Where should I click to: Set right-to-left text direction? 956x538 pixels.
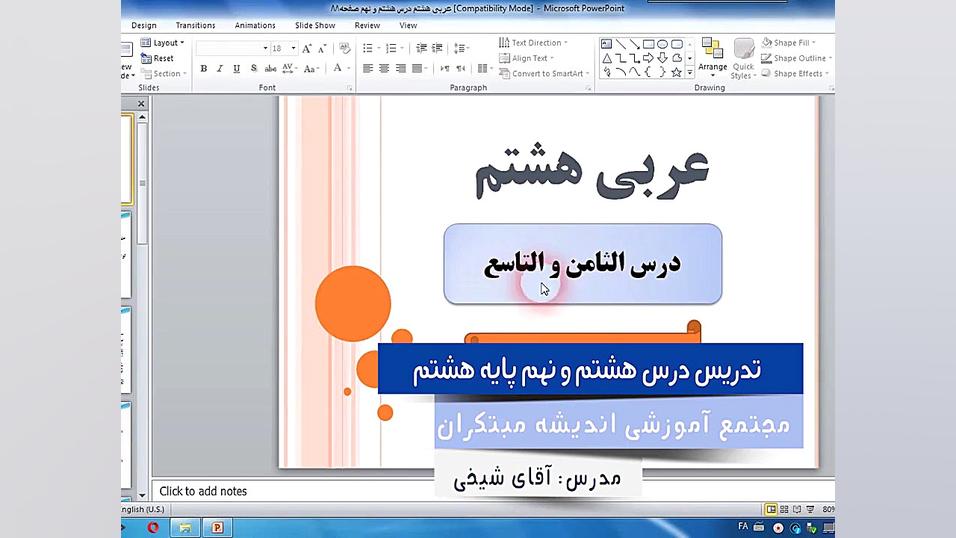point(461,69)
